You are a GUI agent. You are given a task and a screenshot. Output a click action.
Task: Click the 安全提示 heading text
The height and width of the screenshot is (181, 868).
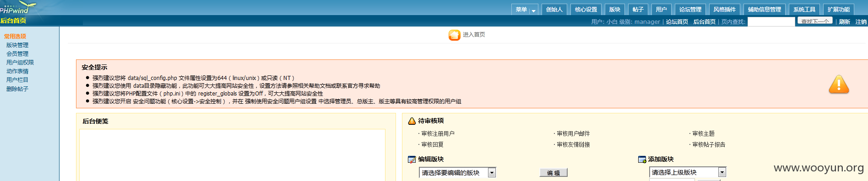point(94,67)
